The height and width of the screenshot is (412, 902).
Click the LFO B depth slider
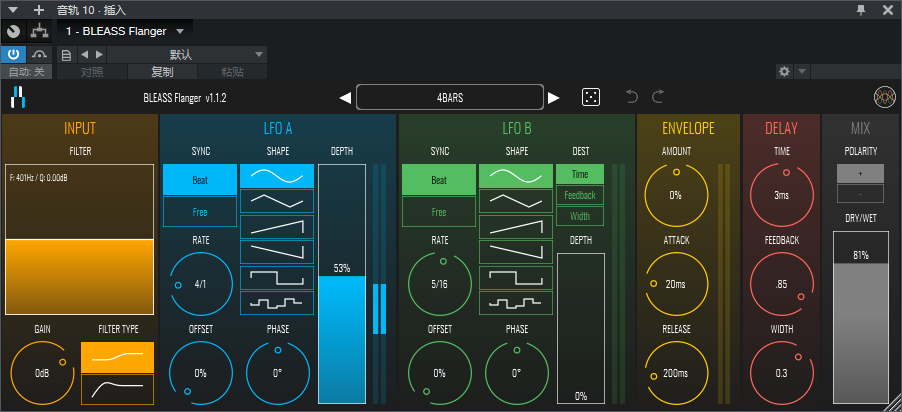pyautogui.click(x=580, y=328)
